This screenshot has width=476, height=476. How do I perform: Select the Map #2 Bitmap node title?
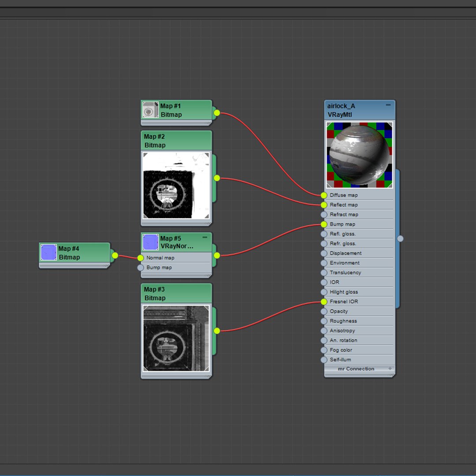(x=155, y=141)
